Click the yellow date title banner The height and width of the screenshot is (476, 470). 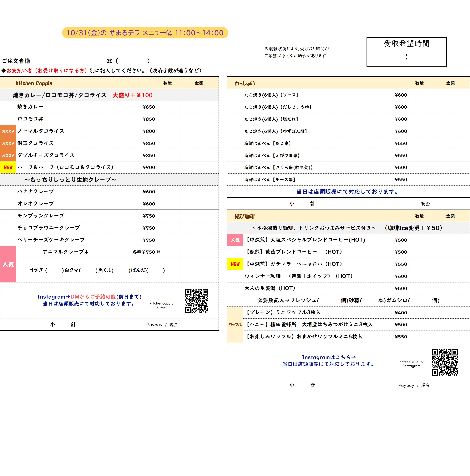(x=145, y=33)
